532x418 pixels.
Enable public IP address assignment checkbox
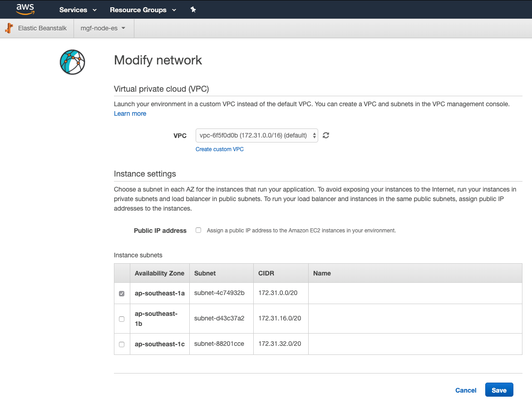[x=198, y=230]
